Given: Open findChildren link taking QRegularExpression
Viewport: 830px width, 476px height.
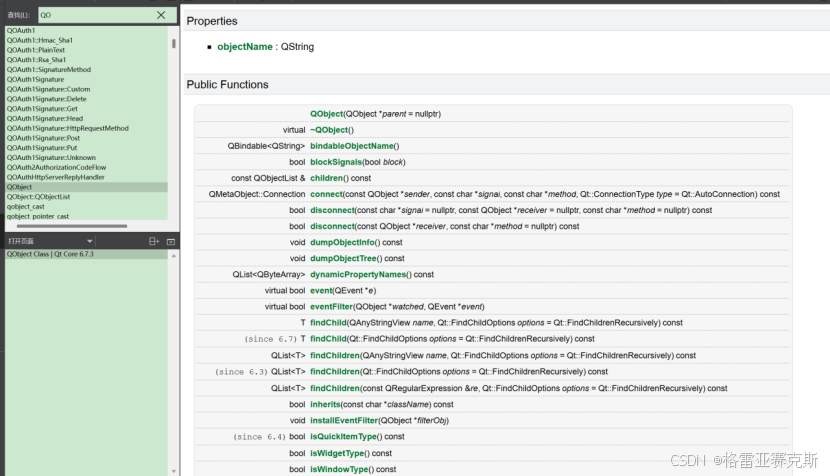Looking at the screenshot, I should [335, 388].
